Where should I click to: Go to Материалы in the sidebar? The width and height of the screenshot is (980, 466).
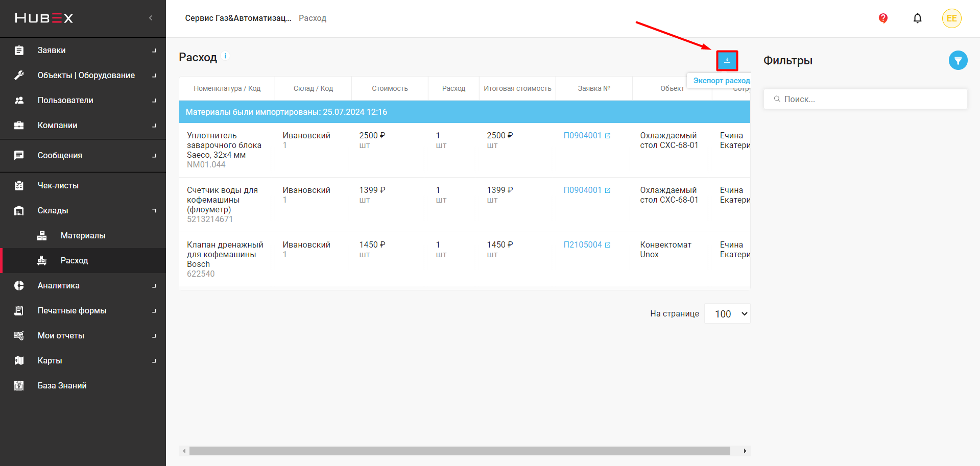pyautogui.click(x=83, y=236)
